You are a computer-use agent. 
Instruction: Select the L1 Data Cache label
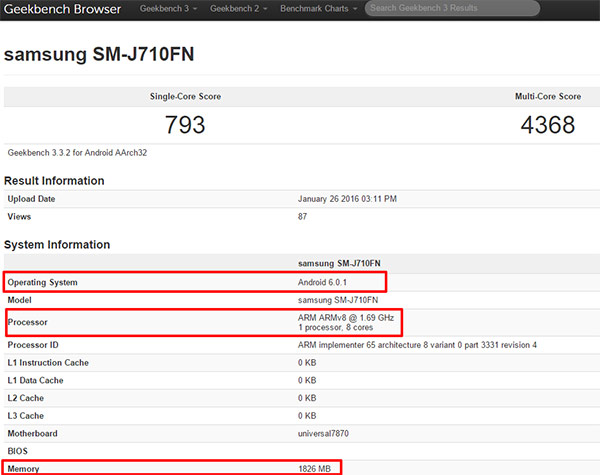coord(36,380)
